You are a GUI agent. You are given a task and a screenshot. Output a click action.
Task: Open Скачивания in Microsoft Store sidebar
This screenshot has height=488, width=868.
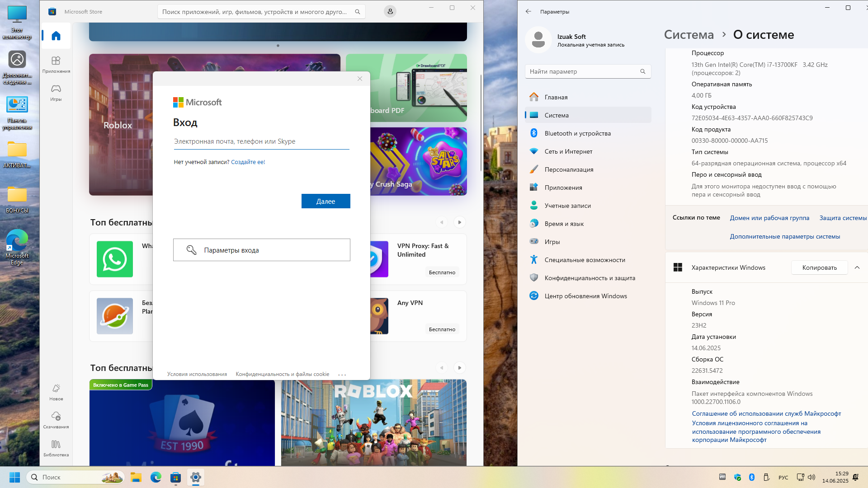56,420
